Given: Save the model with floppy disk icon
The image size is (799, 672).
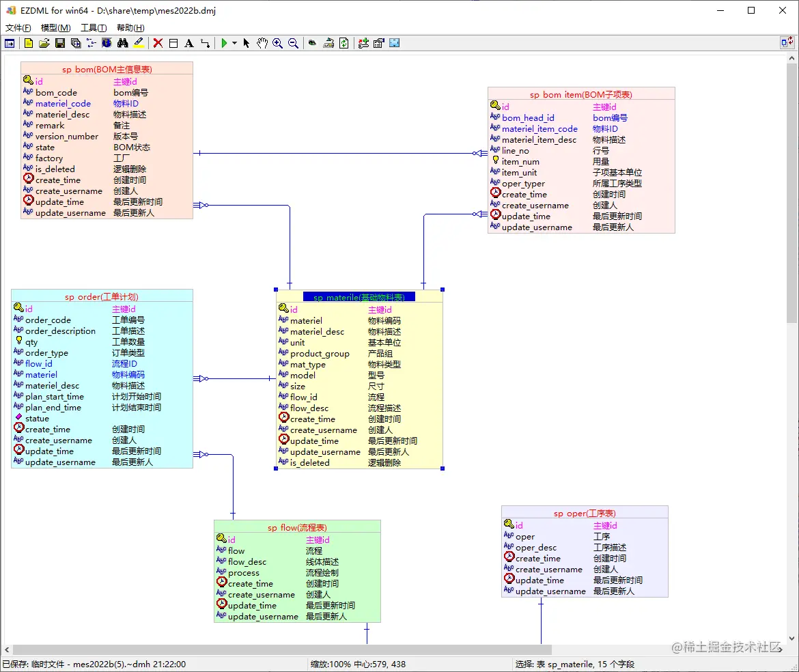Looking at the screenshot, I should pyautogui.click(x=60, y=43).
